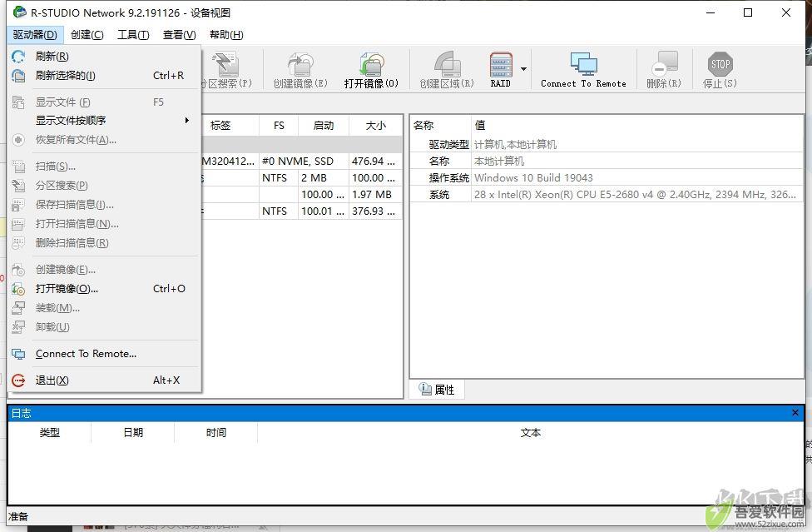Viewport: 812px width, 532px height.
Task: Maximize the R-STUDIO window
Action: click(x=748, y=12)
